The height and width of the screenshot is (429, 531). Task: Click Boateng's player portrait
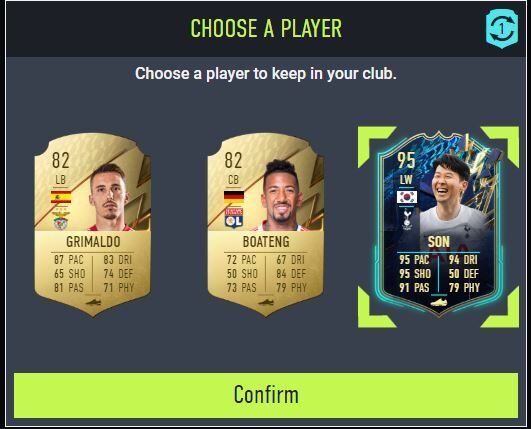[x=282, y=195]
